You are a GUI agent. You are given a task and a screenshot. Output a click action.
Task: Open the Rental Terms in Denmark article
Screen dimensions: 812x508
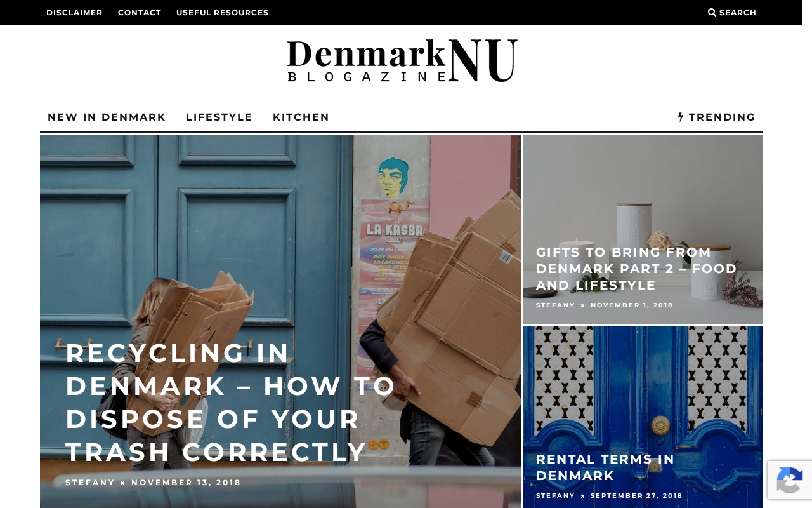coord(605,467)
